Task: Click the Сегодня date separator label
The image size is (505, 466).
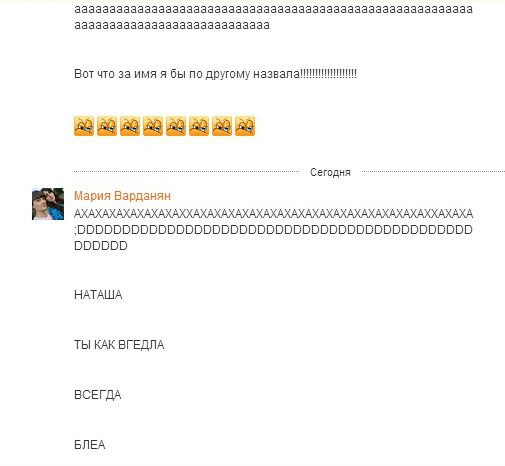Action: 330,172
